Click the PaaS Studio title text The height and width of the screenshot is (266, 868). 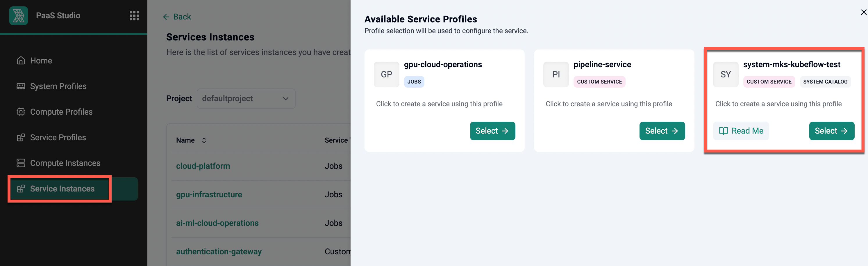pos(58,15)
